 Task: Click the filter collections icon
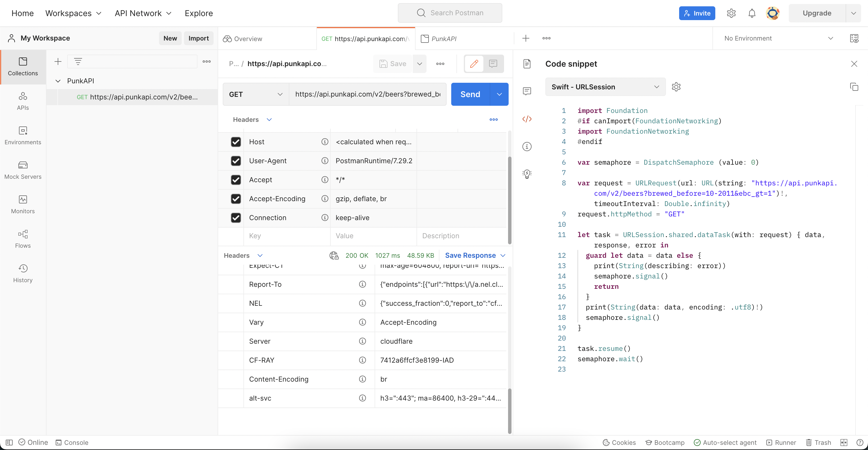(78, 61)
